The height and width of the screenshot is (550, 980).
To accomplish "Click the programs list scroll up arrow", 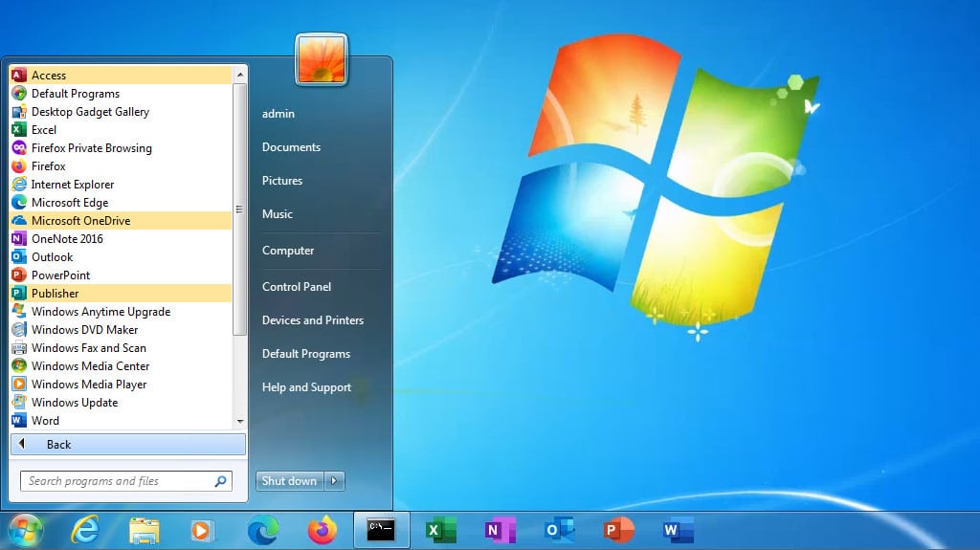I will point(240,75).
